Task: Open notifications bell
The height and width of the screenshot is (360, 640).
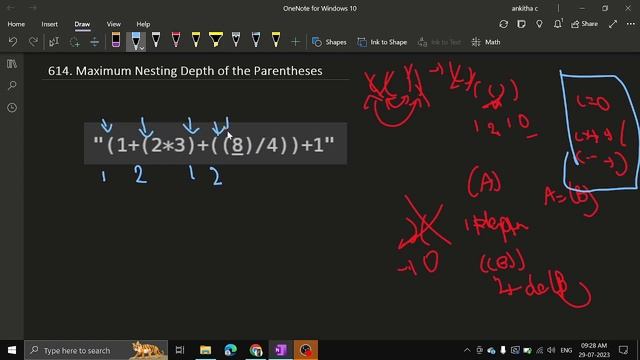Action: [x=558, y=24]
